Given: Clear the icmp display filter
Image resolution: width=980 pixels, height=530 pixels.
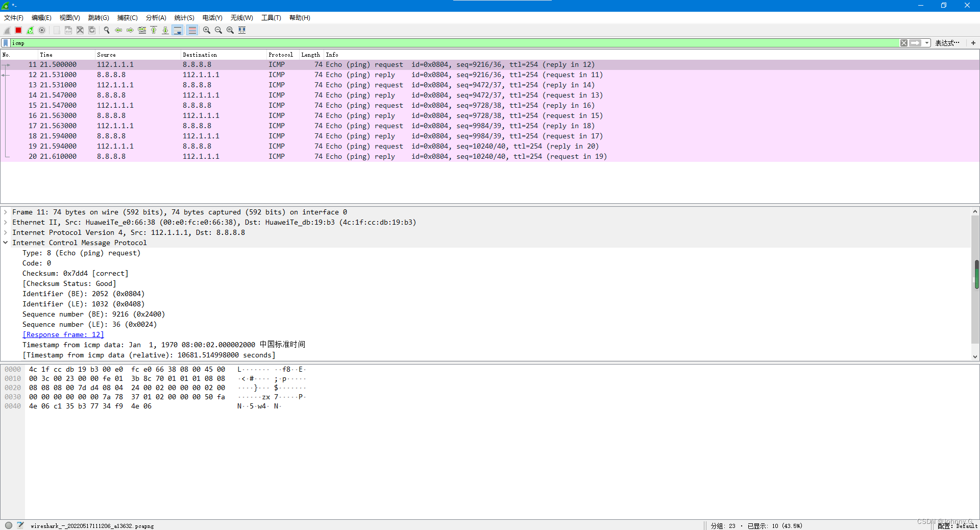Looking at the screenshot, I should pyautogui.click(x=904, y=43).
